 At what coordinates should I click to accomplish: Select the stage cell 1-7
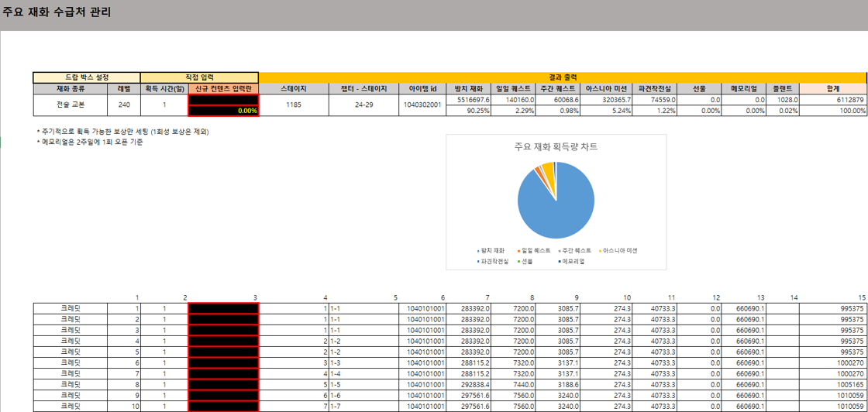pos(363,406)
